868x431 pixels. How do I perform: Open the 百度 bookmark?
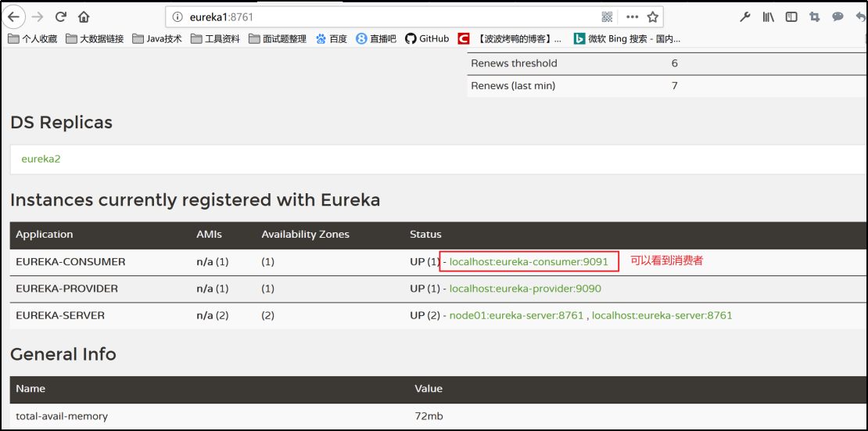pyautogui.click(x=331, y=39)
